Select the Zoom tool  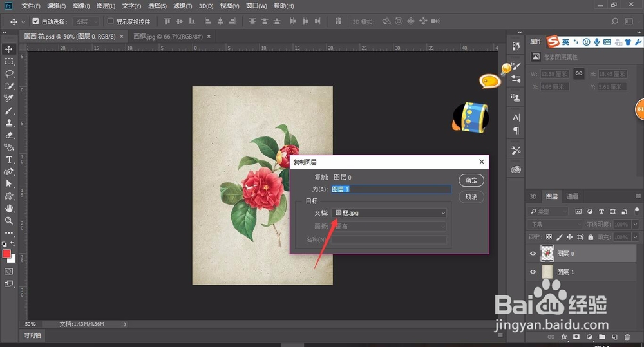[8, 221]
